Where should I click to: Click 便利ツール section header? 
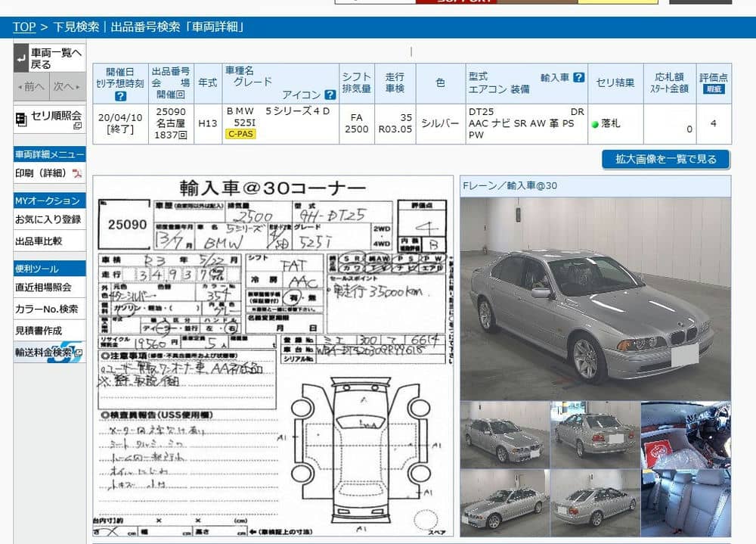[50, 269]
